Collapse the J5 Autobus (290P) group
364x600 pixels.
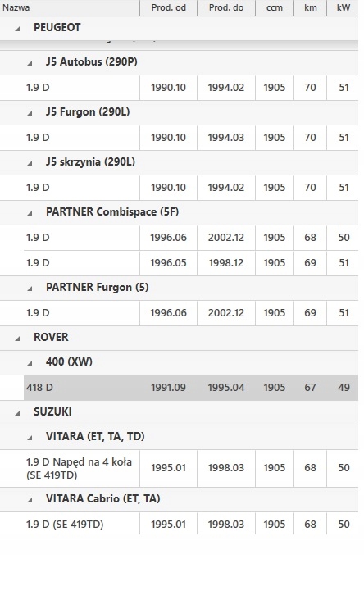coord(30,63)
